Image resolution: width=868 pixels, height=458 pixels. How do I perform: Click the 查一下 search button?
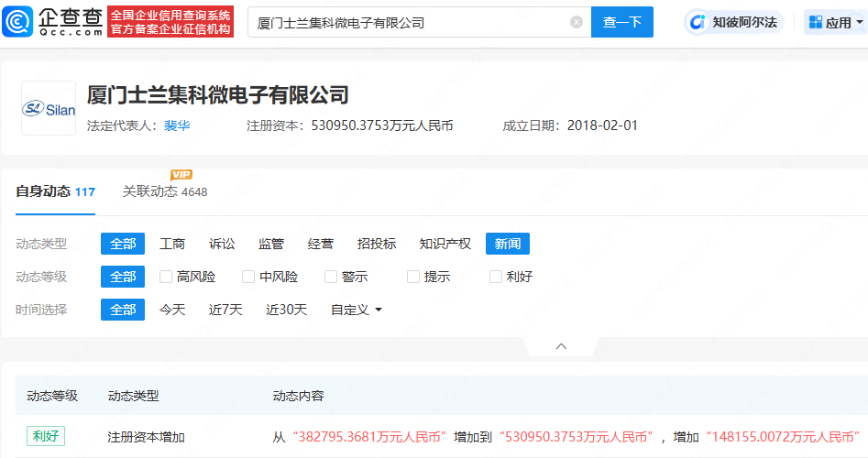[622, 22]
